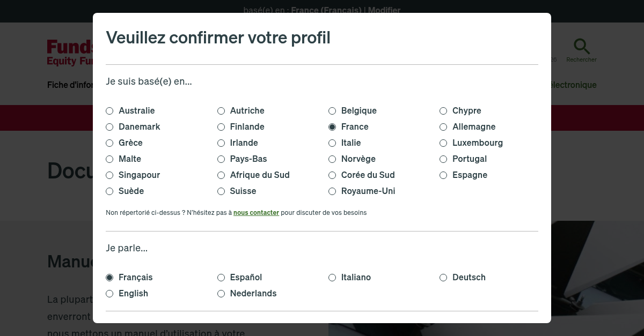The width and height of the screenshot is (644, 336).
Task: Switch language to Italiano
Action: point(332,278)
